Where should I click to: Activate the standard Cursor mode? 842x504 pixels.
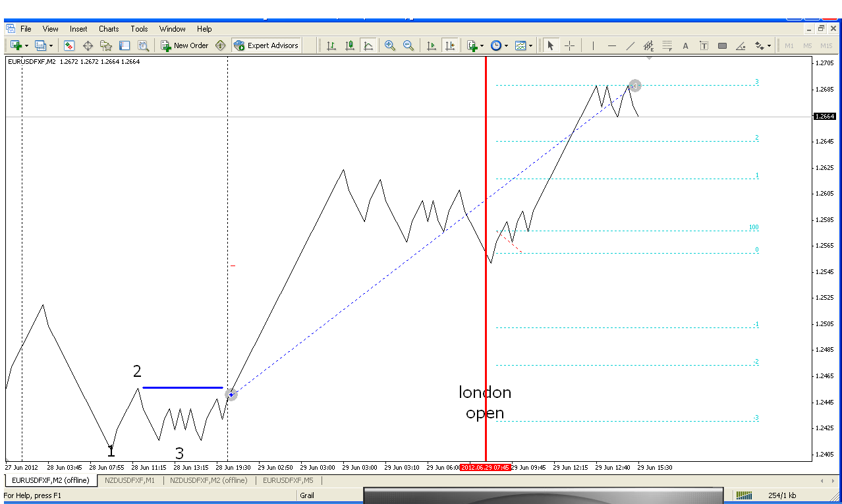[x=551, y=45]
